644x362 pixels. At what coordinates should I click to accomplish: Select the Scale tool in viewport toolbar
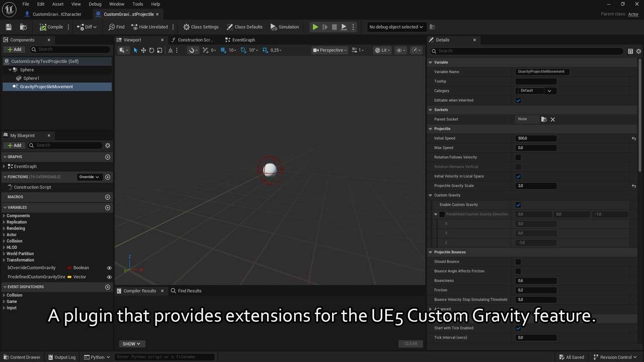pyautogui.click(x=159, y=50)
